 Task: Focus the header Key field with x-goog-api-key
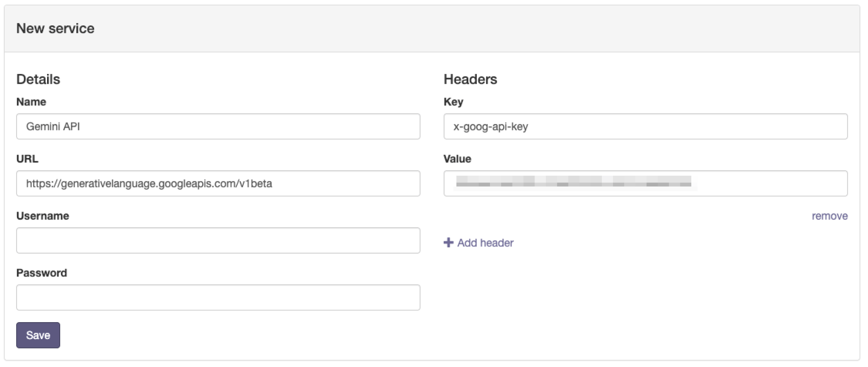pyautogui.click(x=645, y=126)
